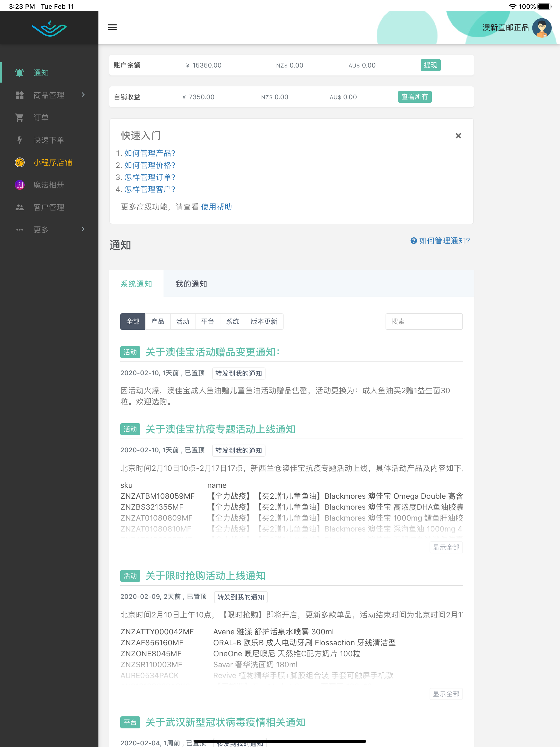
Task: Expand the 更多 submenu chevron
Action: (83, 229)
